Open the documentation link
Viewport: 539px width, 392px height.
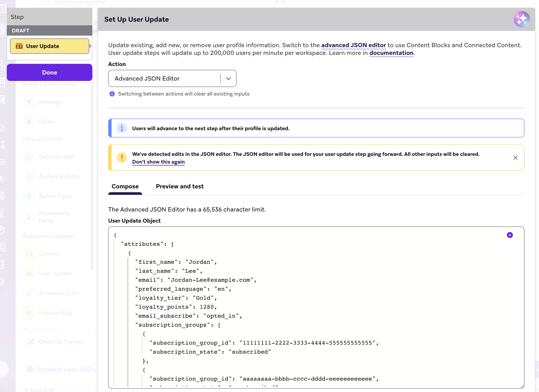coord(391,53)
